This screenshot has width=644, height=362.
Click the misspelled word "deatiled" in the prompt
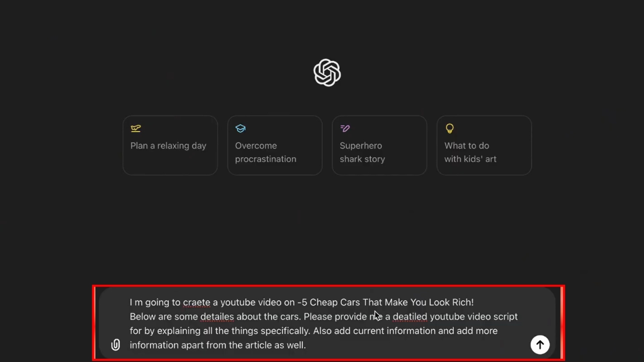tap(410, 317)
